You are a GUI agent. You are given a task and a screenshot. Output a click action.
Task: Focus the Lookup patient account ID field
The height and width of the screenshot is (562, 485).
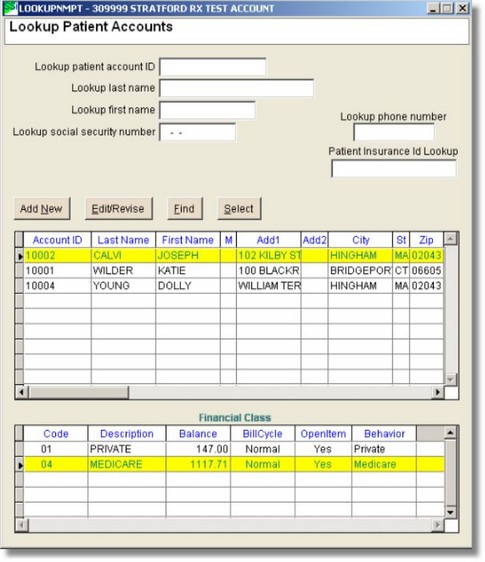coord(213,67)
